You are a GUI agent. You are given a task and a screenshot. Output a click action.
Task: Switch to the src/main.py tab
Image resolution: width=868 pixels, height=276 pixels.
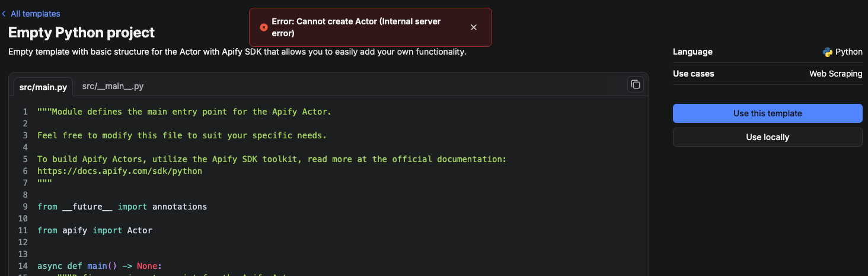coord(43,87)
